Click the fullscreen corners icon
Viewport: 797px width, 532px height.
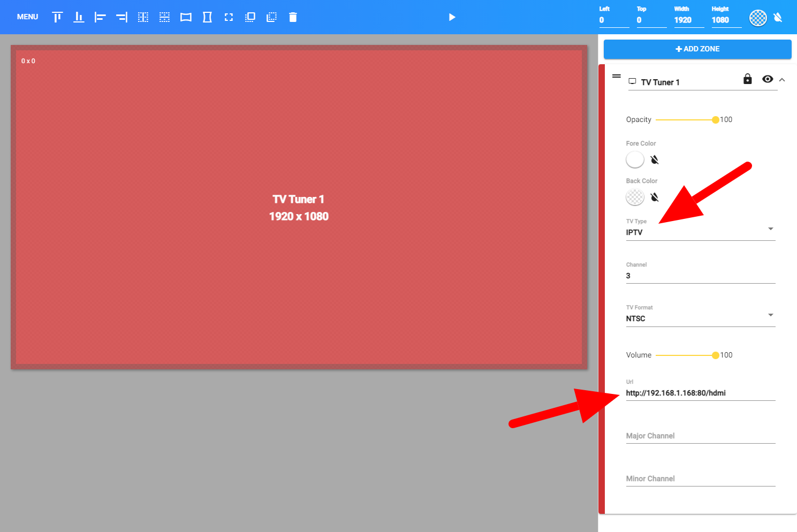(x=229, y=17)
